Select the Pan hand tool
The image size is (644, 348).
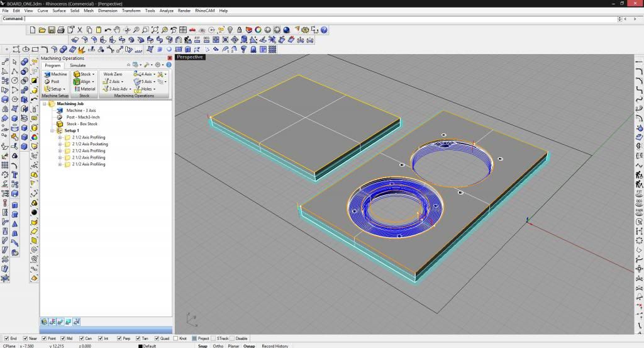117,30
